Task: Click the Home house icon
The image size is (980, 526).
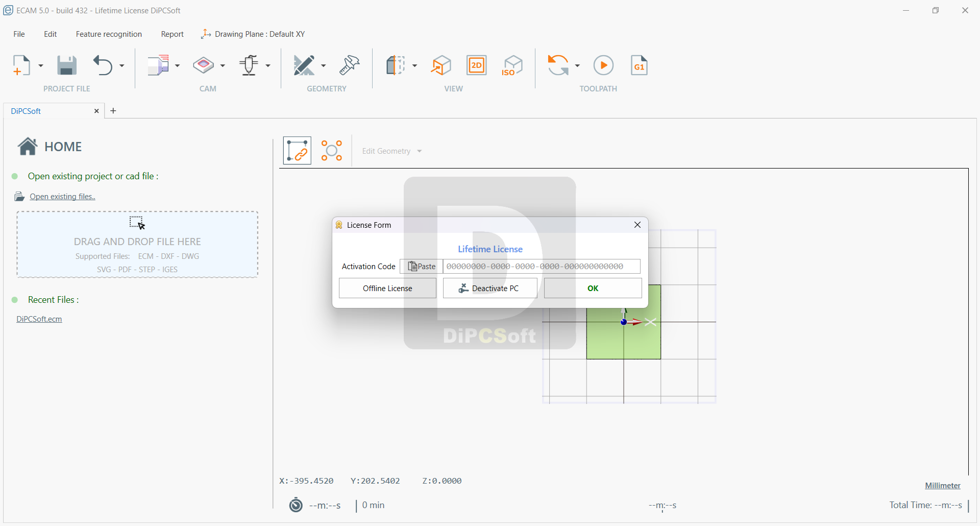Action: 28,146
